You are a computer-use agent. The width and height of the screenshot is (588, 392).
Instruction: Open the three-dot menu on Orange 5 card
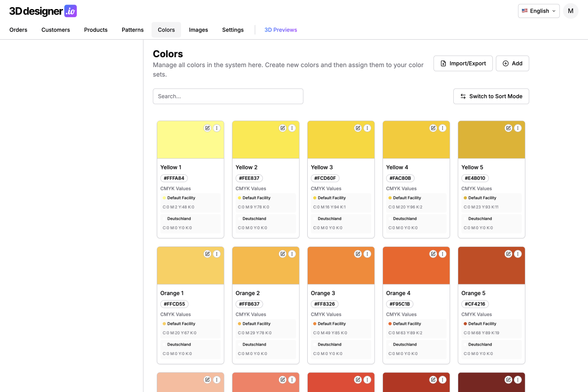coord(518,254)
